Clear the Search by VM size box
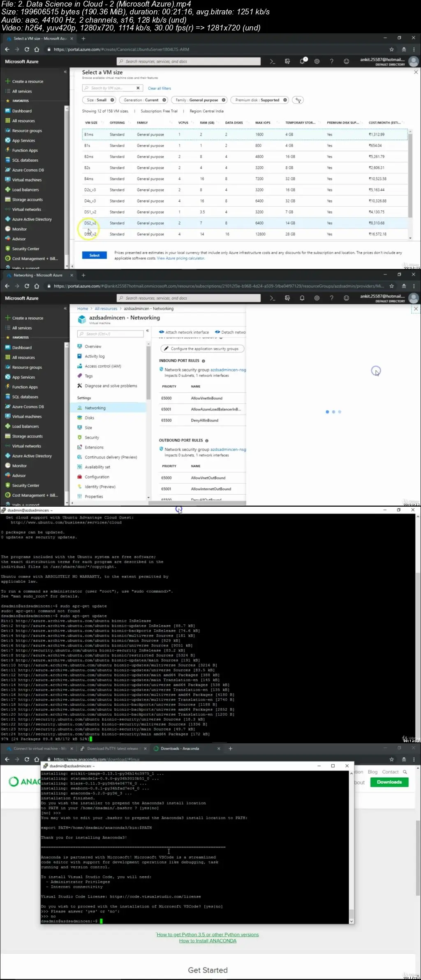The width and height of the screenshot is (421, 980). pos(138,88)
